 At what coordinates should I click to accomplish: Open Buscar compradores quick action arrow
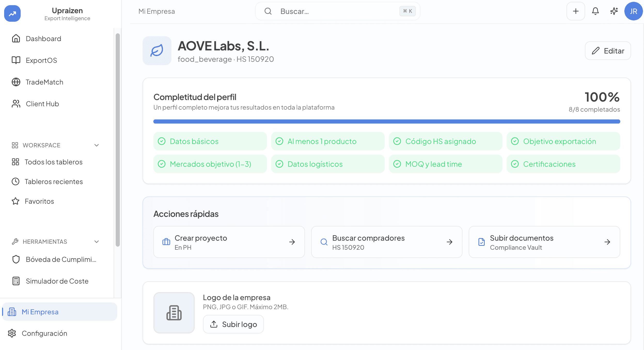(450, 242)
